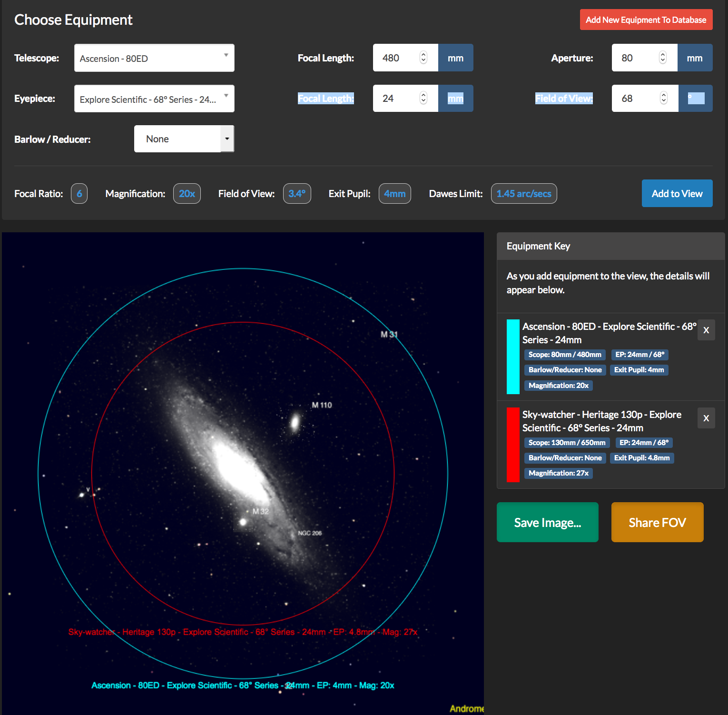The height and width of the screenshot is (715, 728).
Task: Click the Scope: 80mm / 480mm tag
Action: tap(565, 355)
